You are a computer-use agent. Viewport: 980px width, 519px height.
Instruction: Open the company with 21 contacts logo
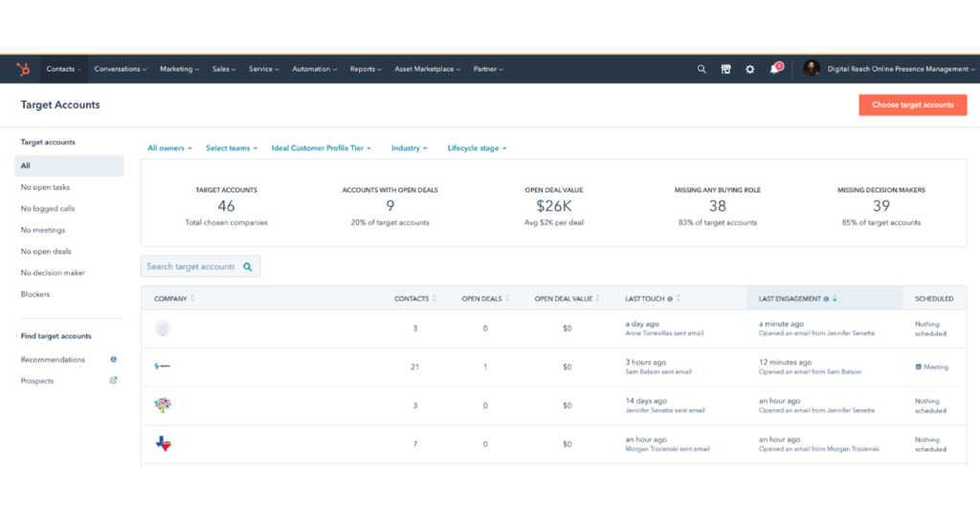pos(163,367)
